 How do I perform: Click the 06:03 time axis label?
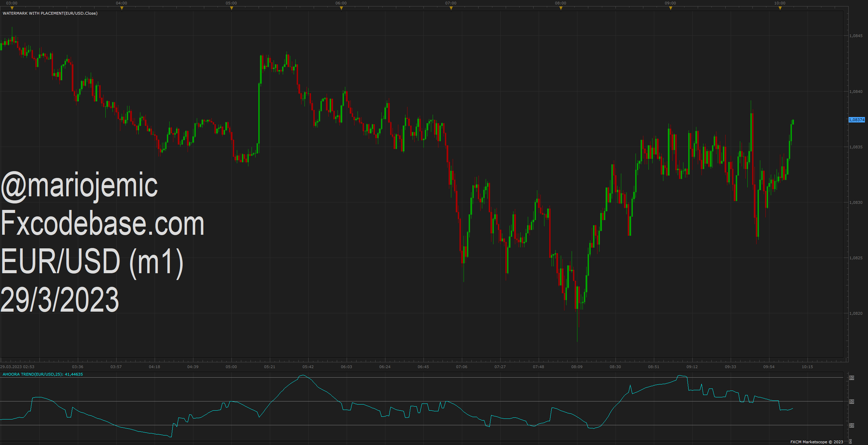(x=346, y=367)
